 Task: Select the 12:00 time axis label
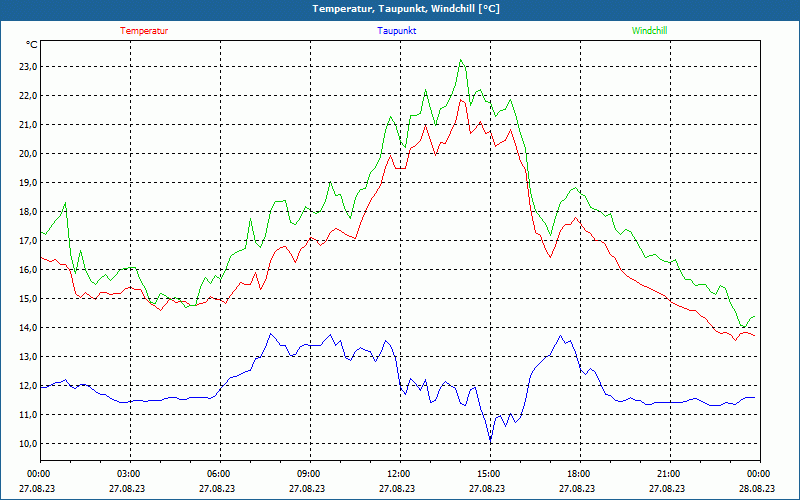pos(398,474)
